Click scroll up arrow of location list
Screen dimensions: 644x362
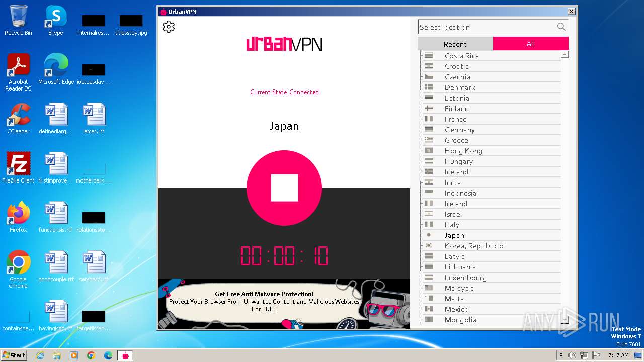[565, 54]
